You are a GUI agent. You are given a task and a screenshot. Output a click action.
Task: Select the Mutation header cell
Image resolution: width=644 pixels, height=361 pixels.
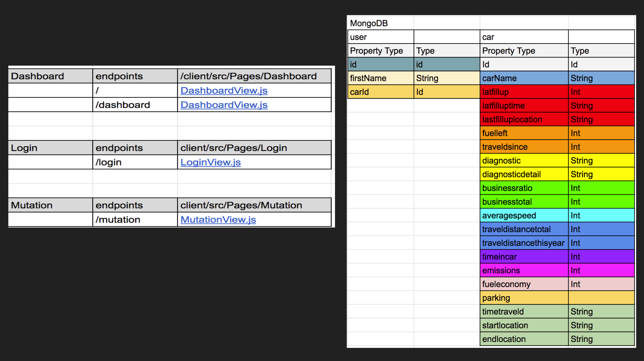(50, 205)
